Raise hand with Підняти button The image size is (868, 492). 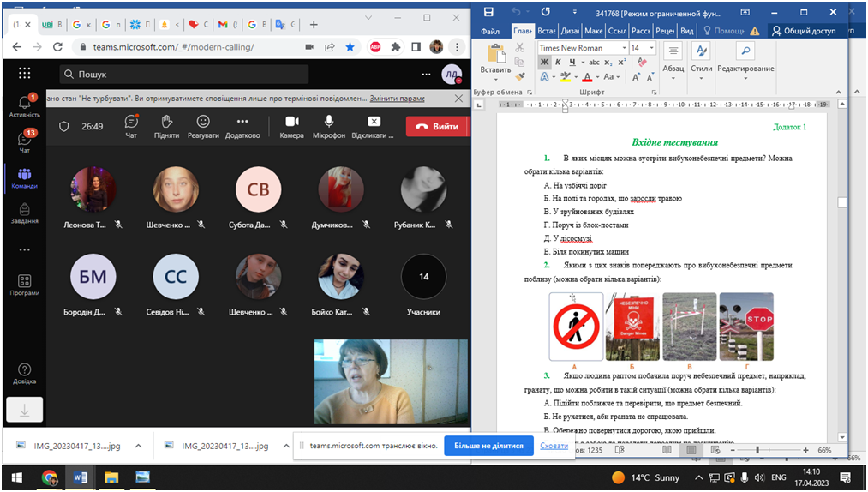(x=166, y=126)
